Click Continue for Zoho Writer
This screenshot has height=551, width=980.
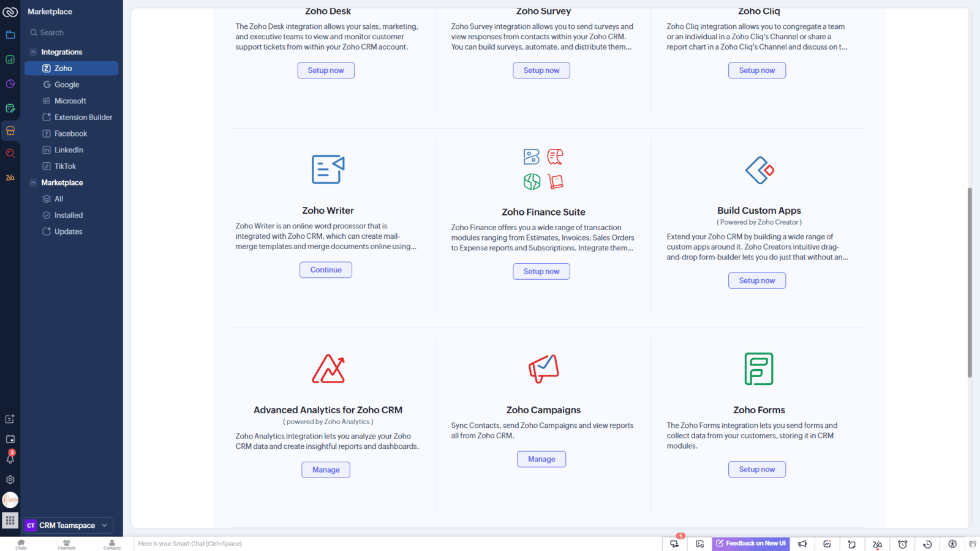[x=325, y=270]
